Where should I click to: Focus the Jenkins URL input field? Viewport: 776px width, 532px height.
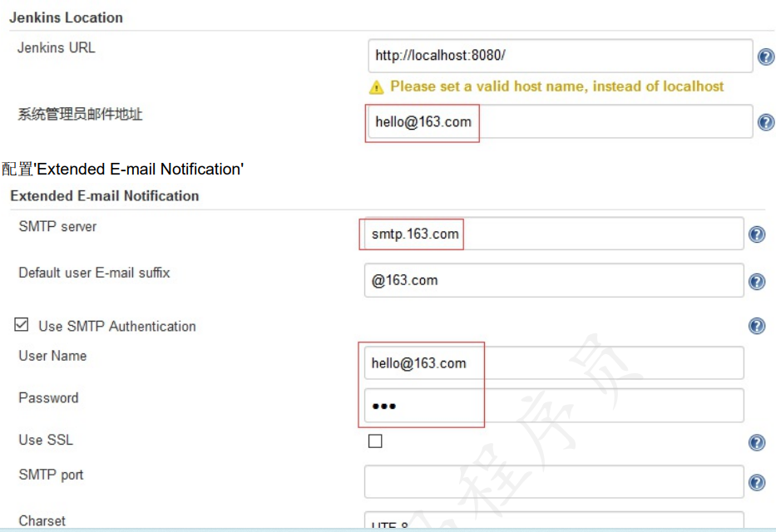pos(561,56)
